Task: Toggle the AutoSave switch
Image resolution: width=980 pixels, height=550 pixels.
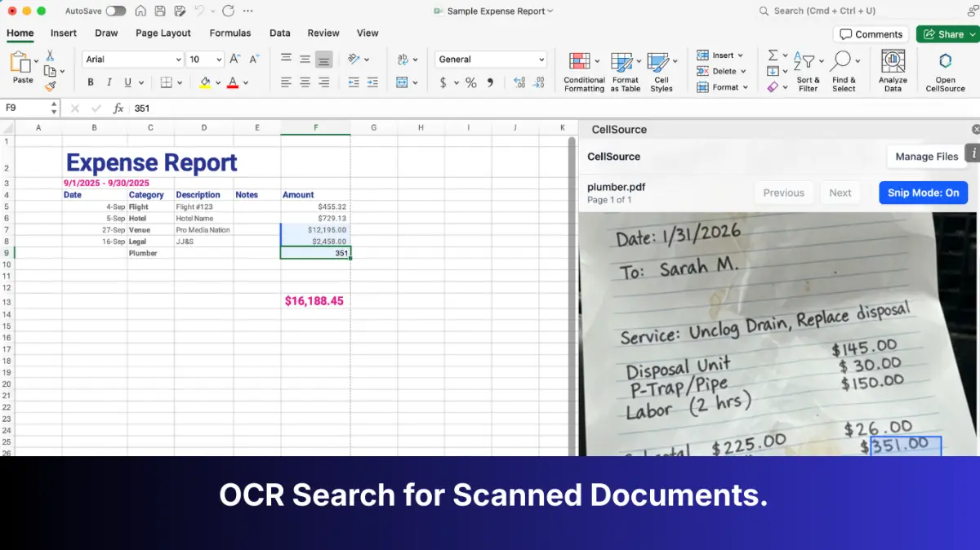Action: (x=116, y=11)
